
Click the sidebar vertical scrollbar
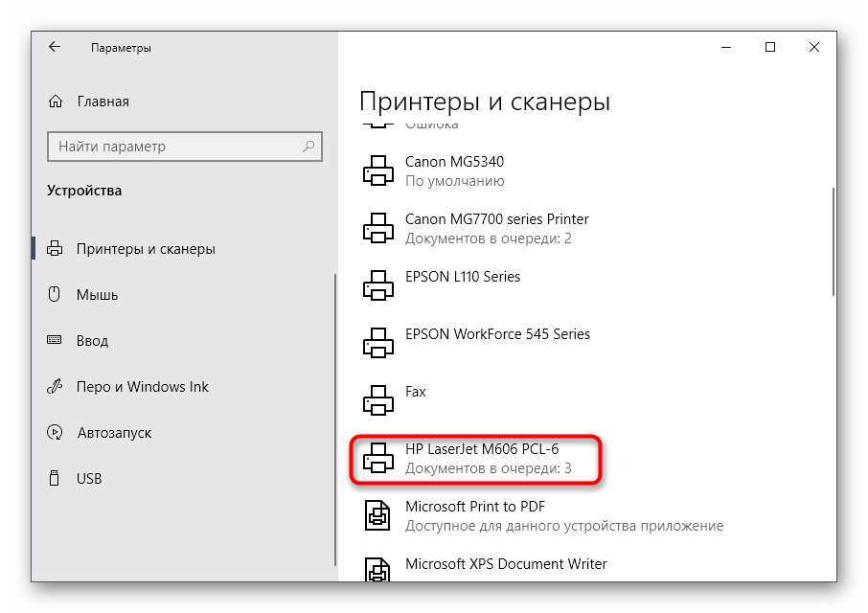335,420
